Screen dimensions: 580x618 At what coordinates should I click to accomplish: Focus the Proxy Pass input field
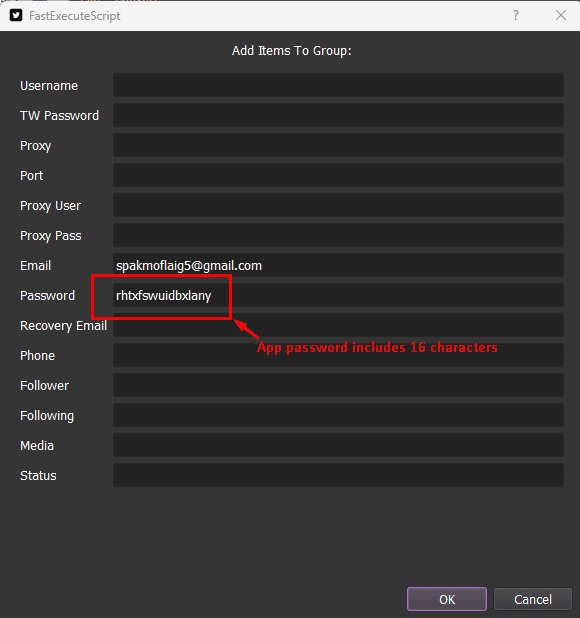[338, 235]
